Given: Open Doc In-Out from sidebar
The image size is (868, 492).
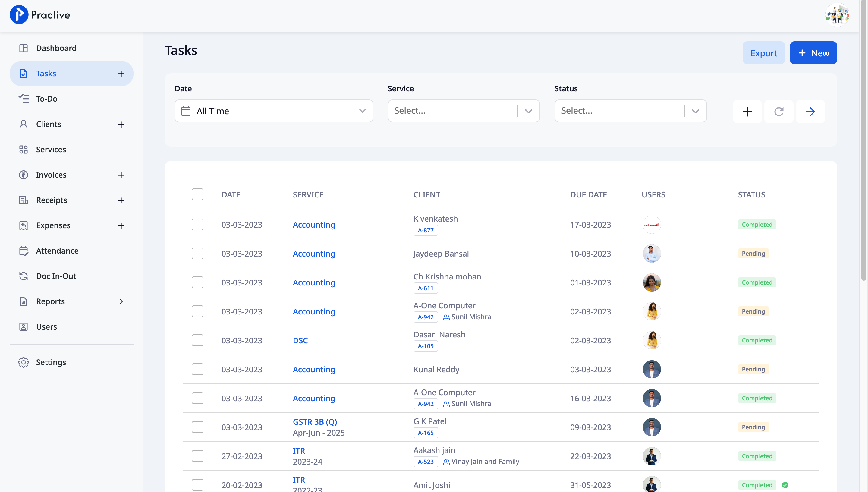Looking at the screenshot, I should coord(56,276).
